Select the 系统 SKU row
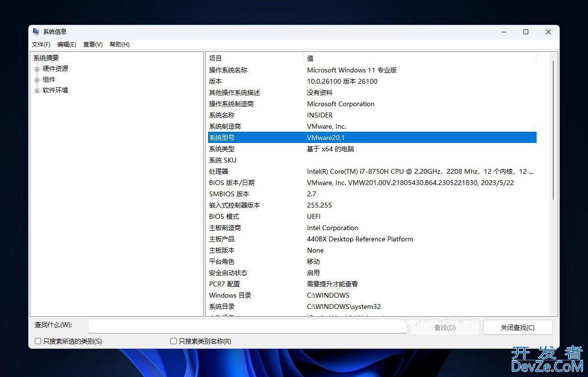Image resolution: width=588 pixels, height=377 pixels. click(x=372, y=160)
